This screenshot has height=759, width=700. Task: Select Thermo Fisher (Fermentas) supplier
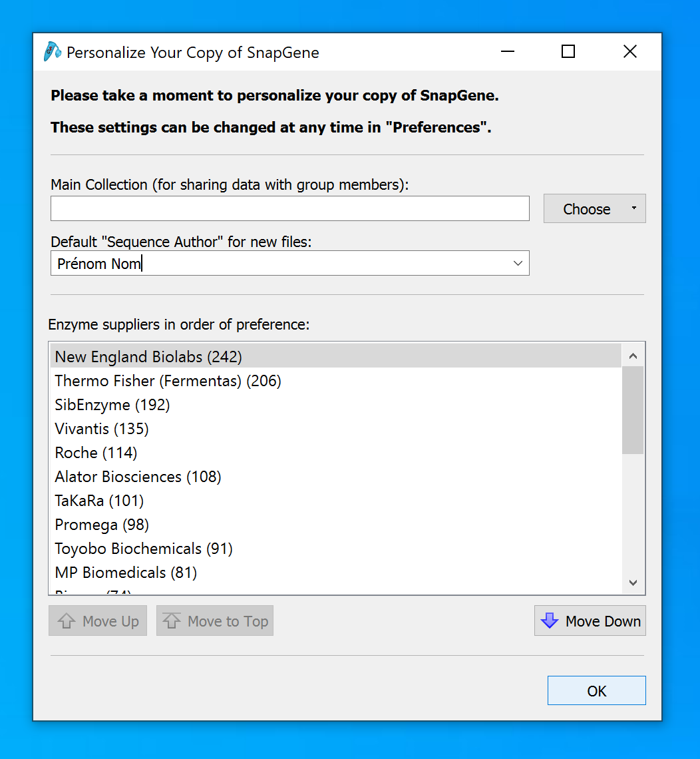168,381
